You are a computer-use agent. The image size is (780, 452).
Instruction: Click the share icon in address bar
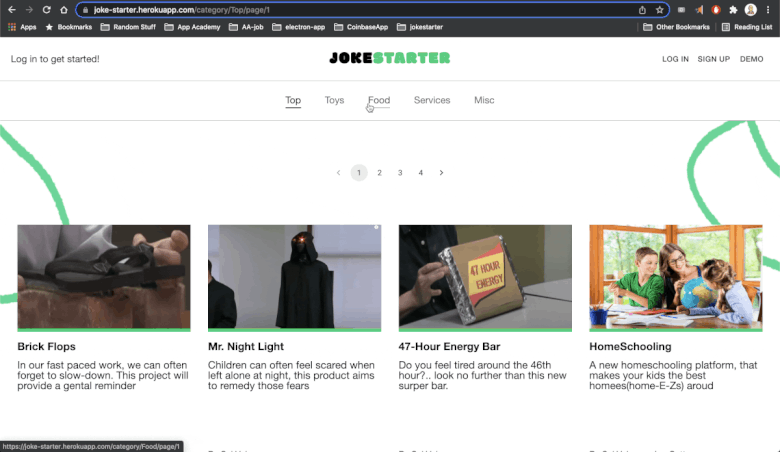coord(642,9)
